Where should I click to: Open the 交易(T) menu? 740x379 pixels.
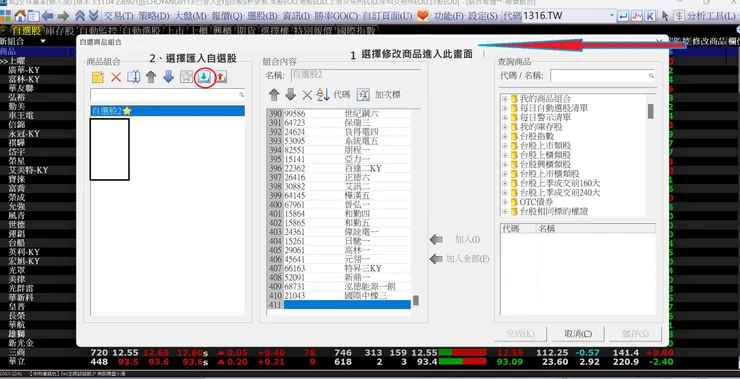[x=118, y=16]
